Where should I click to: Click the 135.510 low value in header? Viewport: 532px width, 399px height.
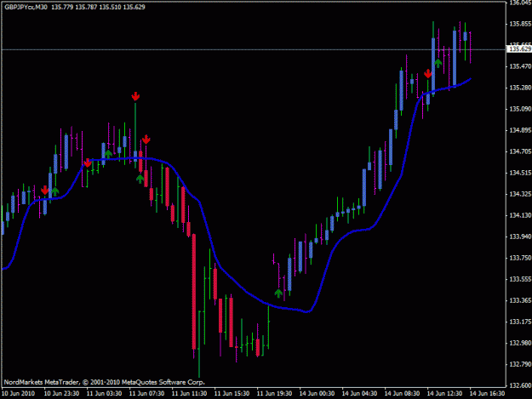(110, 7)
